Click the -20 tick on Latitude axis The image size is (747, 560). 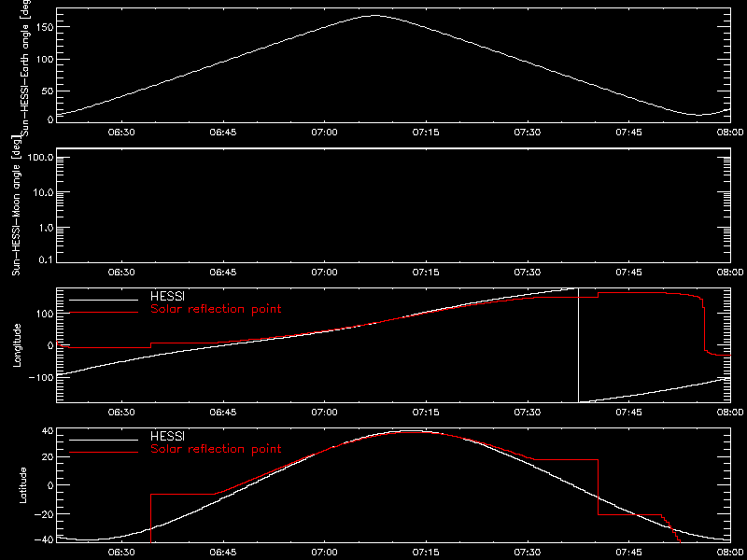coord(42,514)
